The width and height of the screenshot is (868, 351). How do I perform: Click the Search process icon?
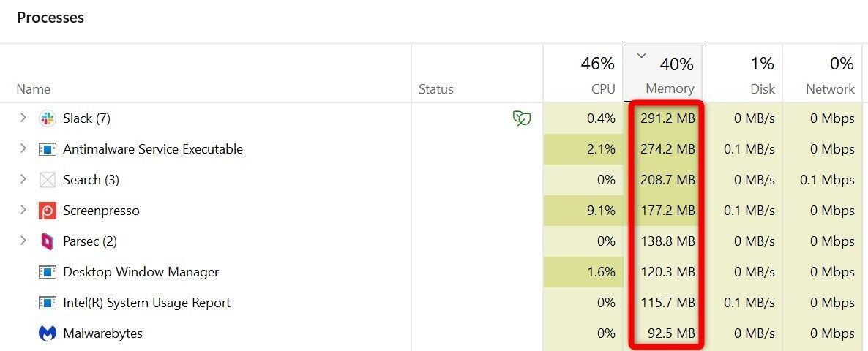coord(48,180)
